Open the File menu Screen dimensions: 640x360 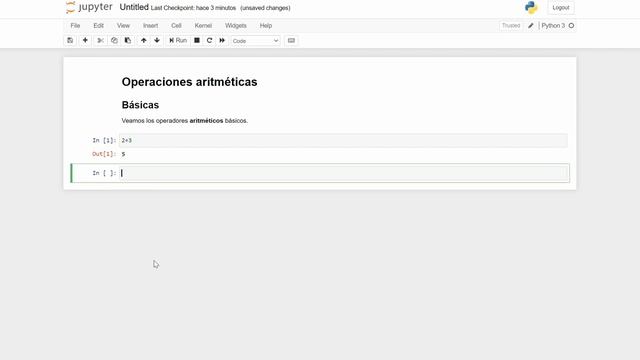tap(75, 25)
